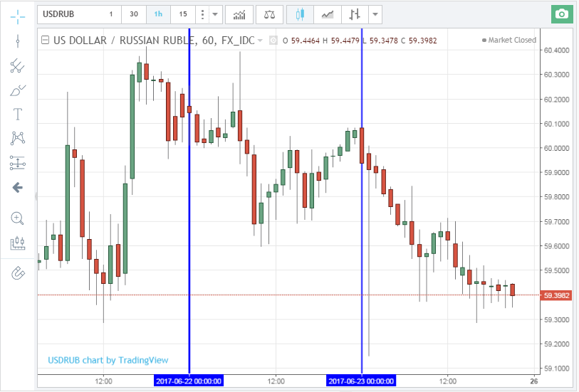Open the long/short position prediction tool

point(18,163)
